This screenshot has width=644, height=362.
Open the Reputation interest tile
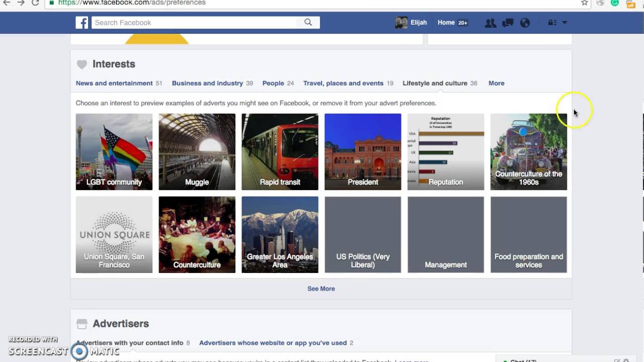[446, 152]
